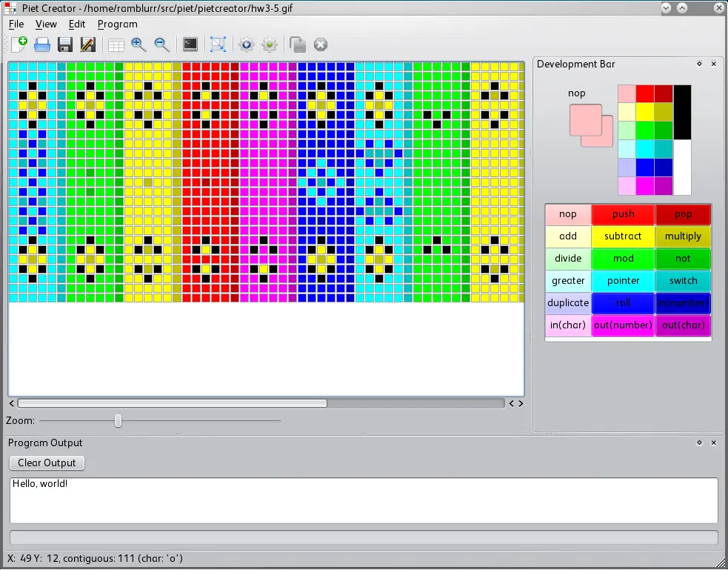
Task: Select the black color swatch
Action: coord(681,111)
